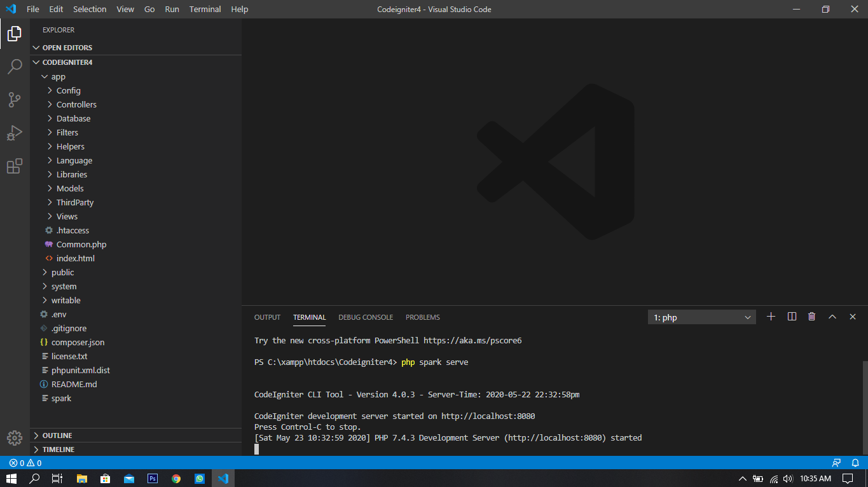
Task: Open the .htaccess file
Action: coord(135,230)
